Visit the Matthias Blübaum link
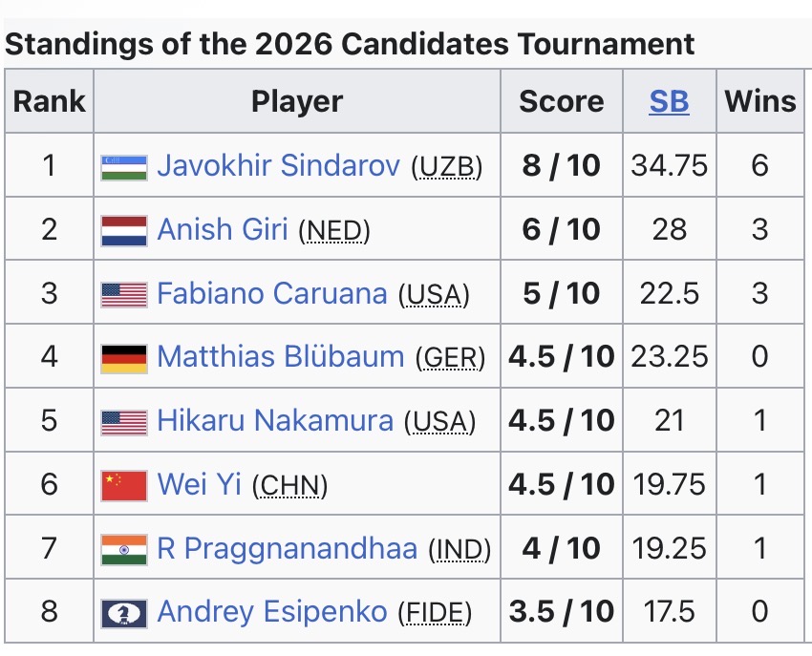The height and width of the screenshot is (656, 812). (280, 357)
